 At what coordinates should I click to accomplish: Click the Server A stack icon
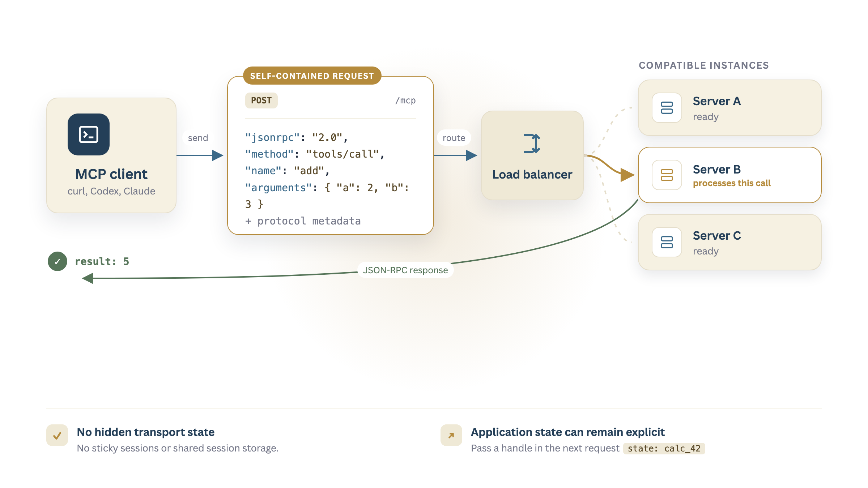(667, 108)
